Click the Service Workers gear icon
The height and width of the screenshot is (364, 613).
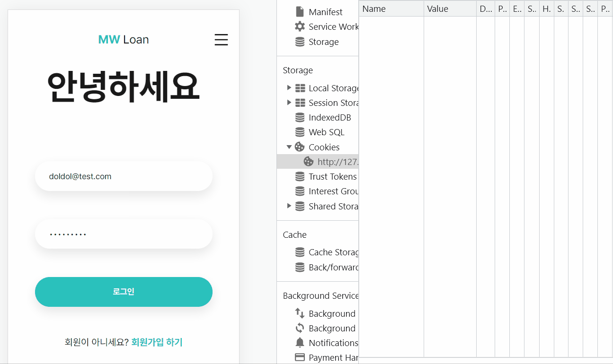(x=300, y=26)
